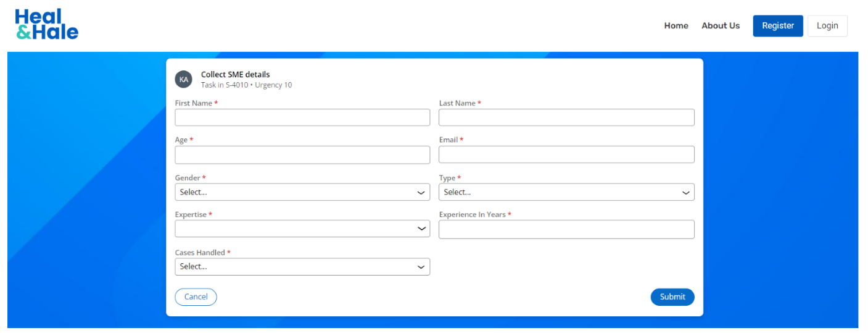The image size is (868, 333).
Task: Click the Gender dropdown chevron arrow
Action: pyautogui.click(x=421, y=193)
